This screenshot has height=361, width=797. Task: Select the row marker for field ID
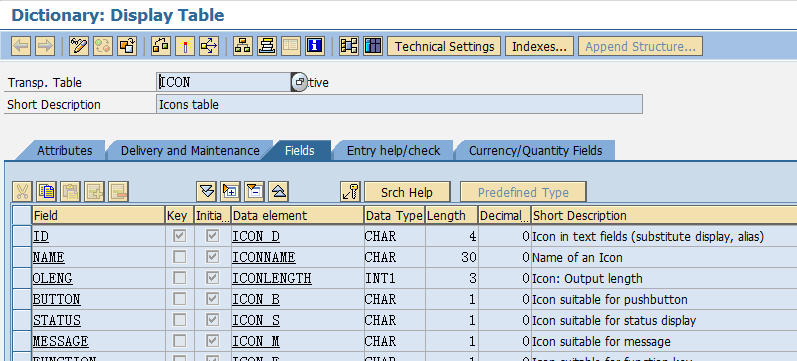[22, 236]
